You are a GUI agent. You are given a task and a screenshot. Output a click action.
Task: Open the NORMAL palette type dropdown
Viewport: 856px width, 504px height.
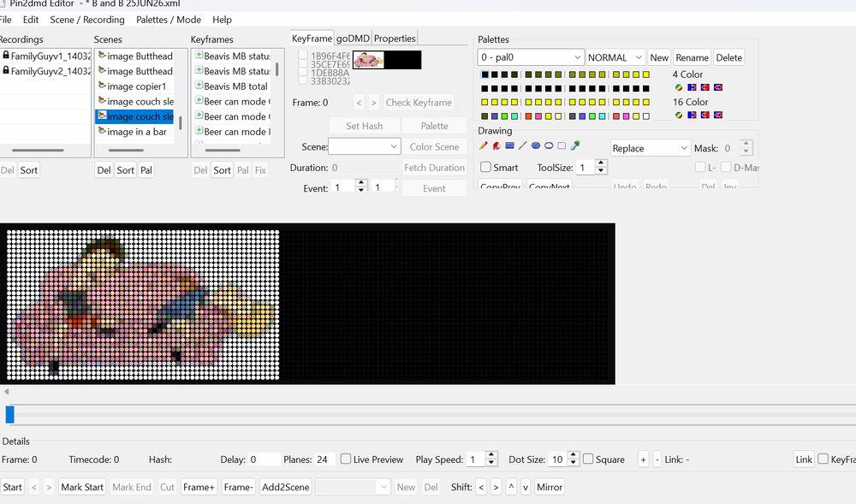pos(615,57)
